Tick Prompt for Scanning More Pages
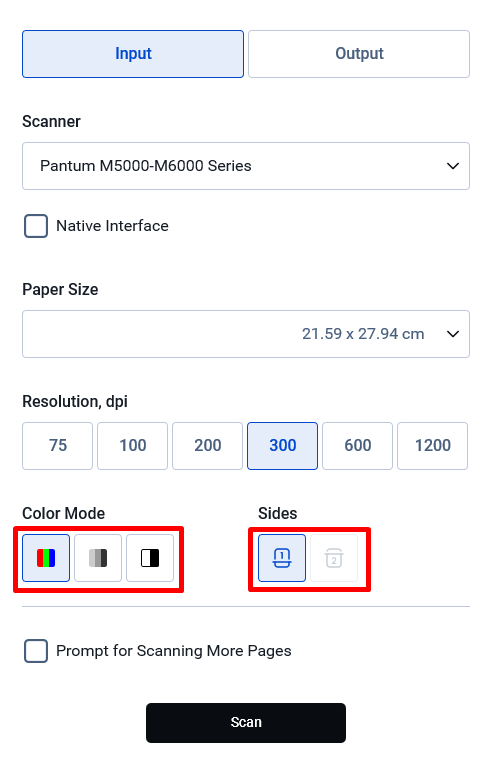The width and height of the screenshot is (498, 772). pyautogui.click(x=36, y=651)
